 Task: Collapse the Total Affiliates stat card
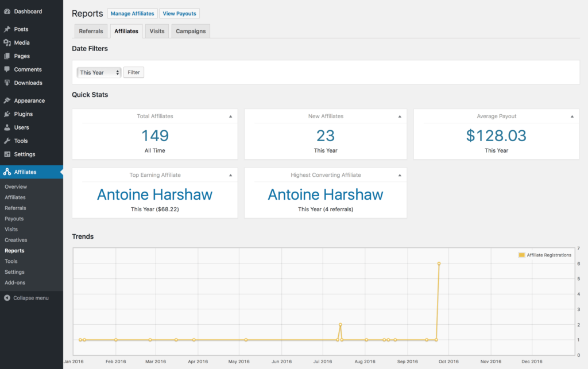click(x=231, y=116)
